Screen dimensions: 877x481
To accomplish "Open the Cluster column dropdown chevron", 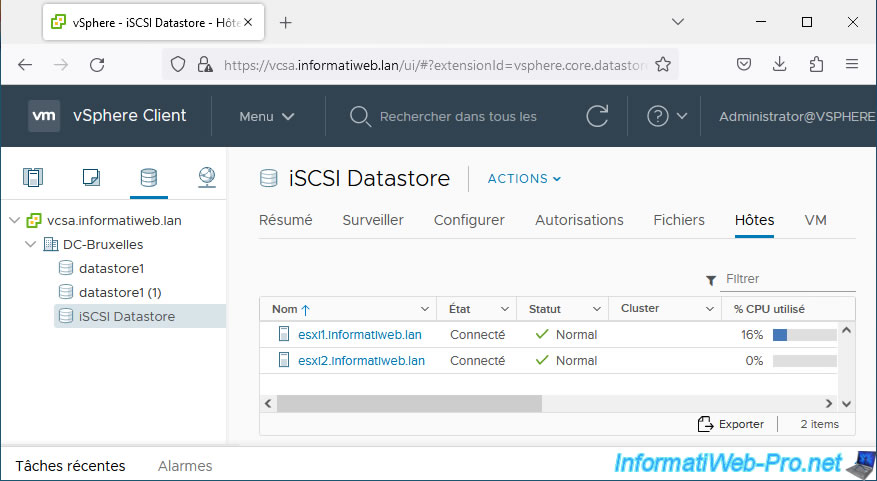I will (710, 309).
